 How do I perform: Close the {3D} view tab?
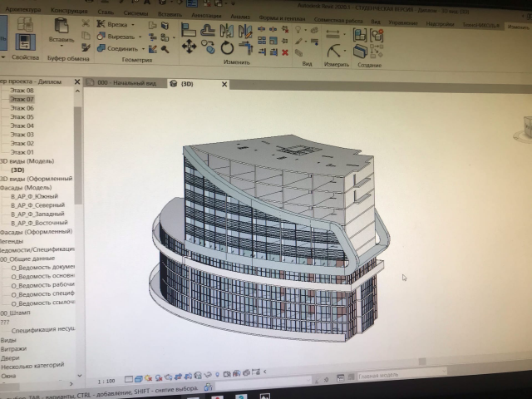pos(224,85)
